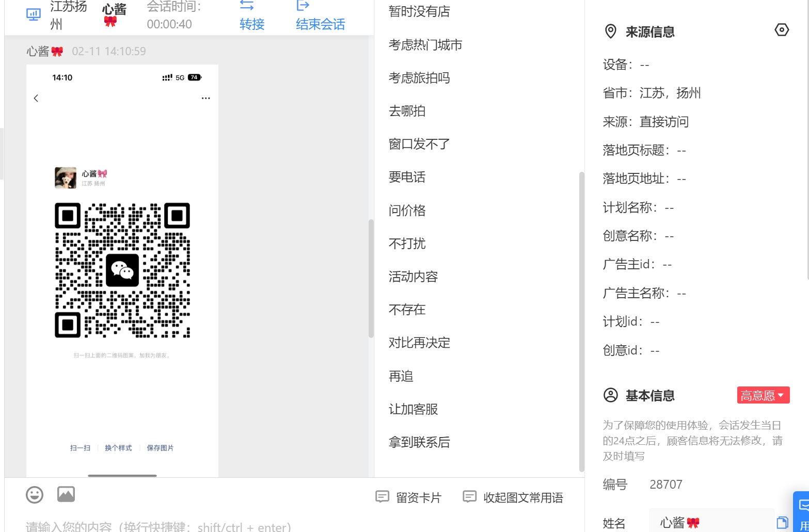Click the chat history scrollbar
This screenshot has height=532, width=809.
[371, 279]
